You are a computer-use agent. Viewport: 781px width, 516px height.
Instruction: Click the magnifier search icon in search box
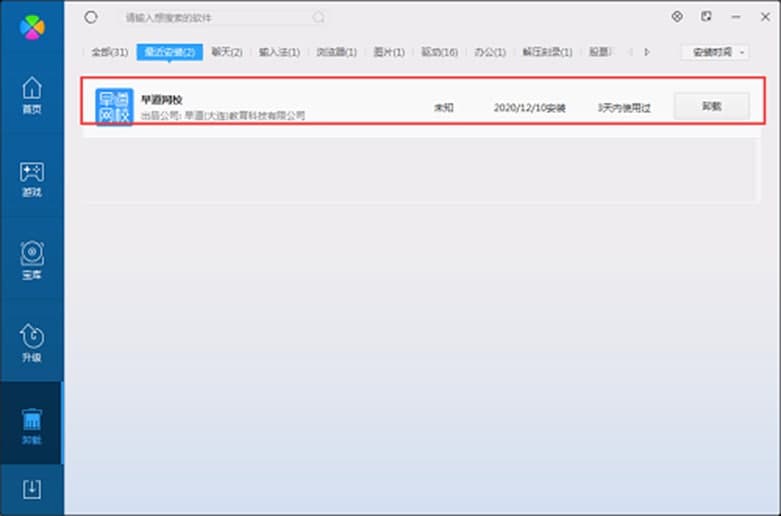pos(319,17)
